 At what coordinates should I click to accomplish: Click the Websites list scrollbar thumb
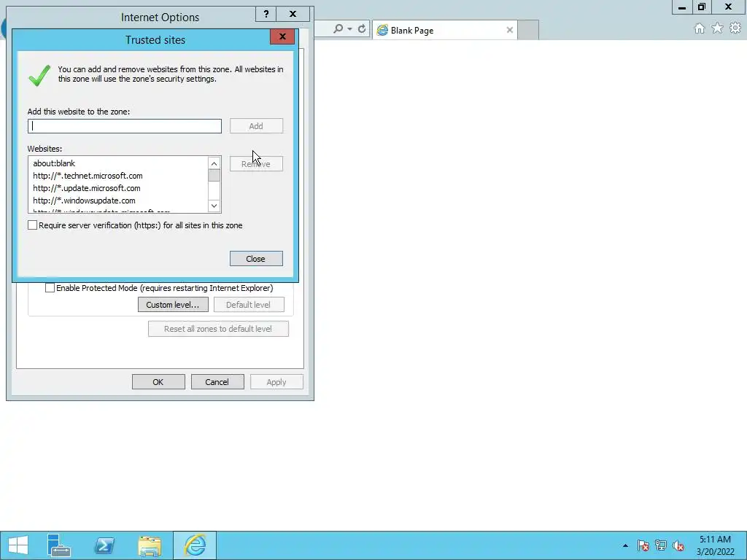(x=214, y=175)
